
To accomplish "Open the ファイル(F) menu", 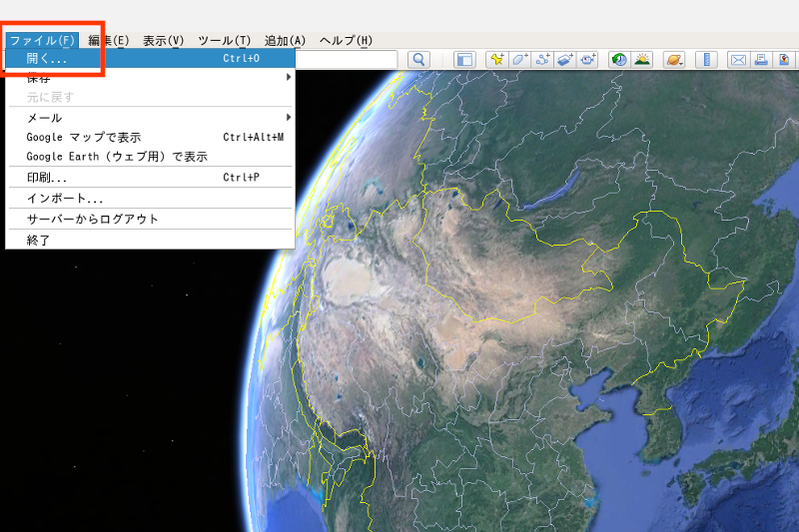I will (x=42, y=40).
